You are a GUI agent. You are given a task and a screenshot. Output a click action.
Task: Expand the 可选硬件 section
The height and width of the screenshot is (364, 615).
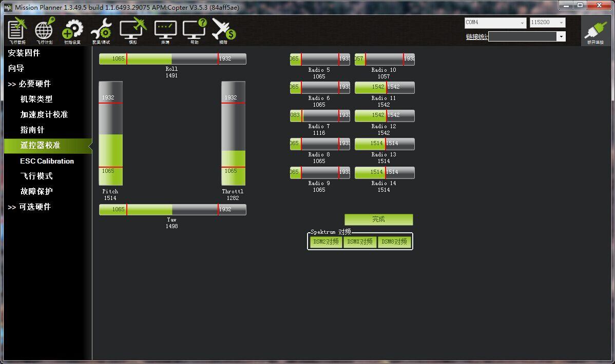(29, 207)
